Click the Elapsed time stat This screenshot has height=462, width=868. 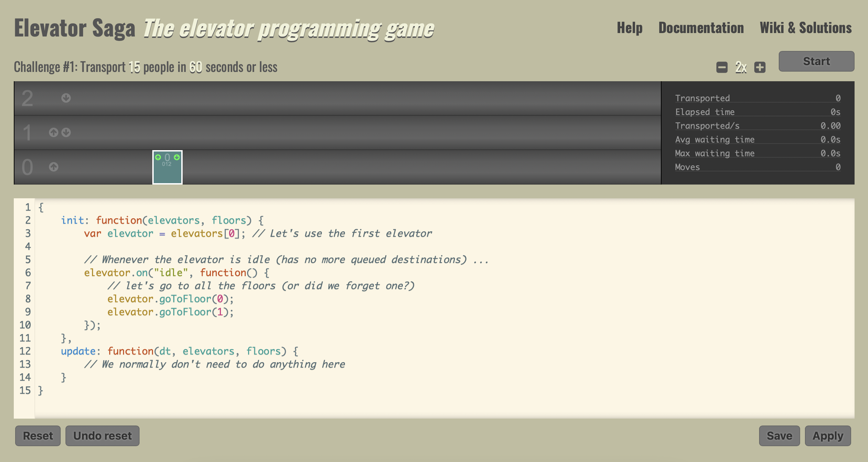click(758, 112)
